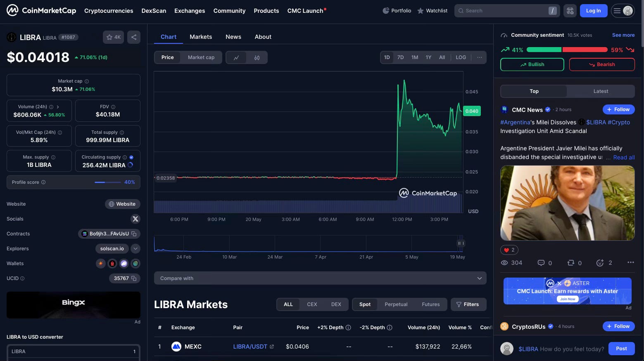Click Max. supply info icon
This screenshot has height=361, width=644.
coord(53,157)
